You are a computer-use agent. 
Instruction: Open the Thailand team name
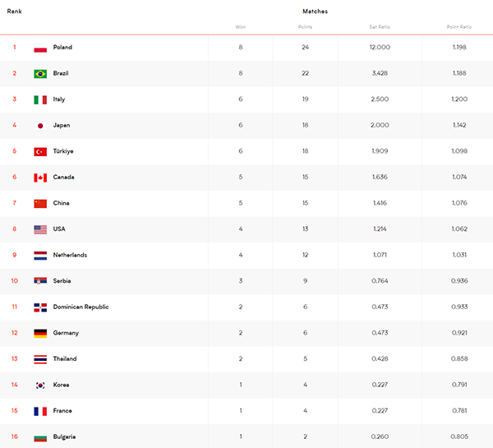[x=65, y=358]
